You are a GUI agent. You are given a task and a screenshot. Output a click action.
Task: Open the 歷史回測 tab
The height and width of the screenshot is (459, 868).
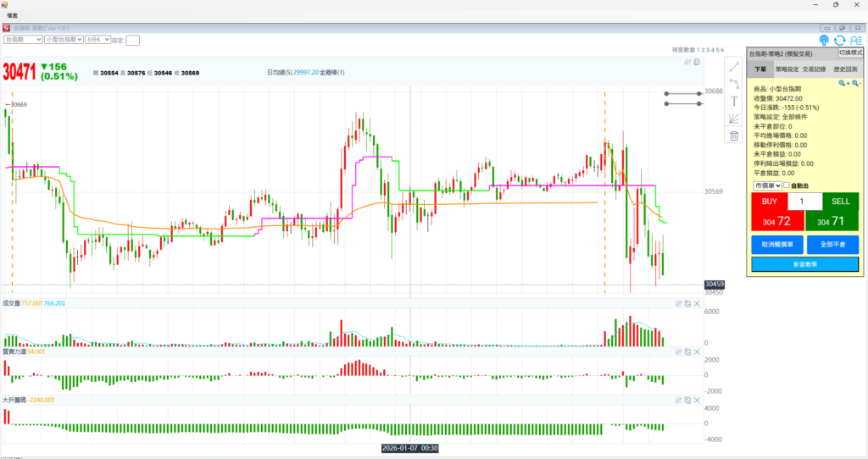click(x=844, y=69)
